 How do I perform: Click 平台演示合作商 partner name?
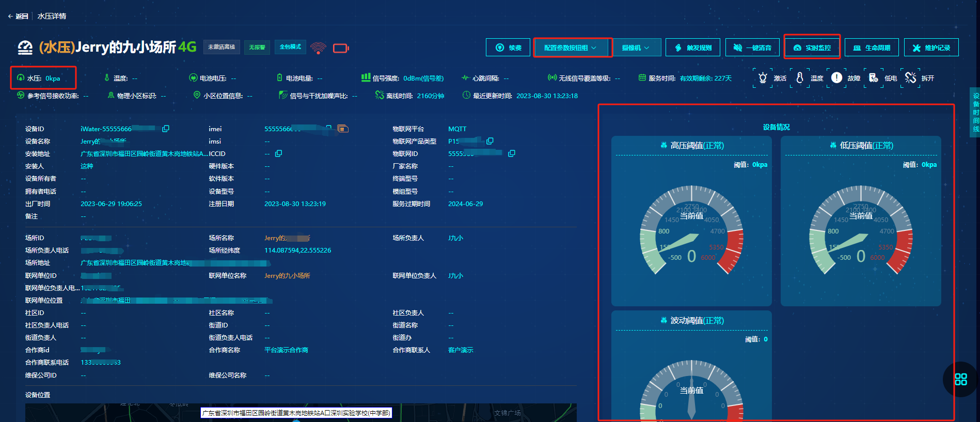coord(286,350)
